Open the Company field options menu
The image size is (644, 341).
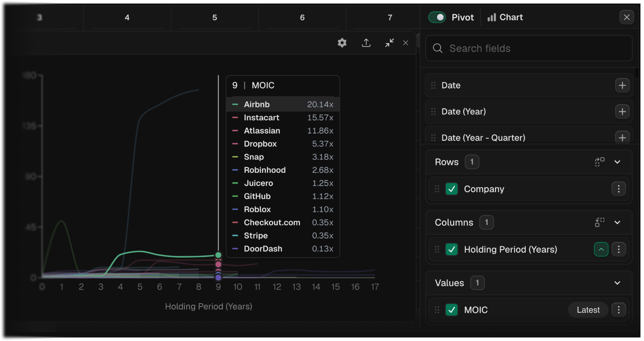point(619,189)
